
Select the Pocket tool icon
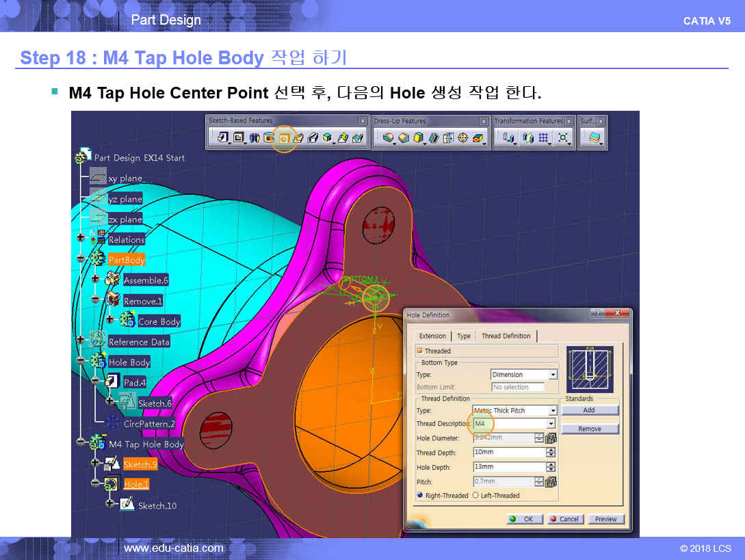click(238, 138)
